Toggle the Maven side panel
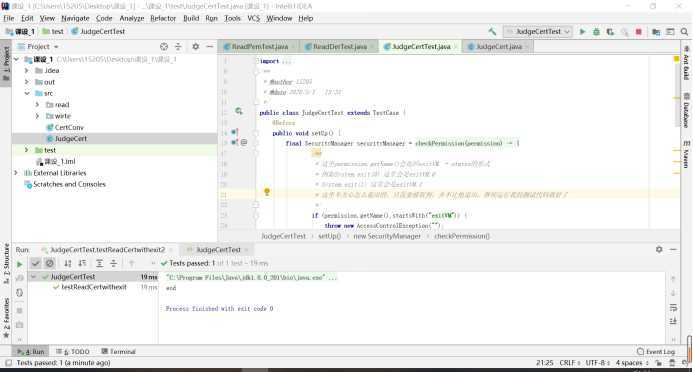The width and height of the screenshot is (693, 372). tap(686, 155)
